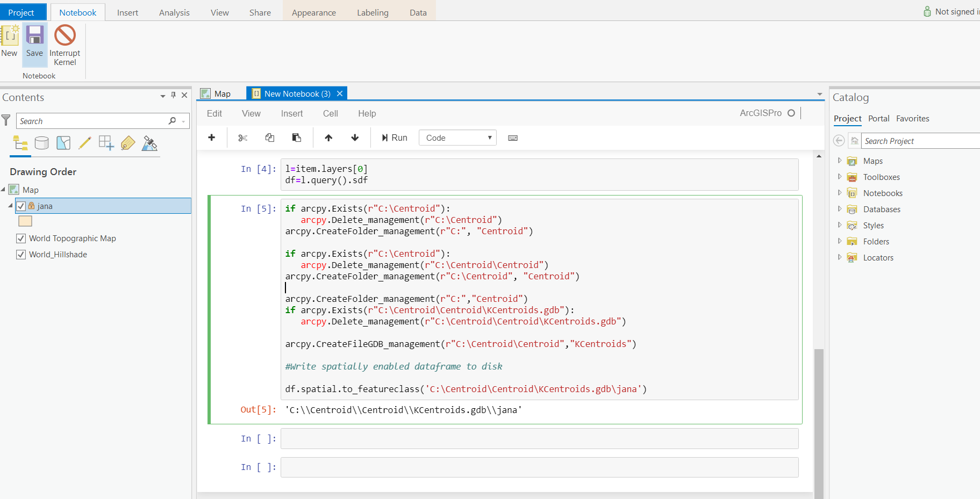The width and height of the screenshot is (980, 499).
Task: Insert a new cell with plus icon
Action: point(211,138)
